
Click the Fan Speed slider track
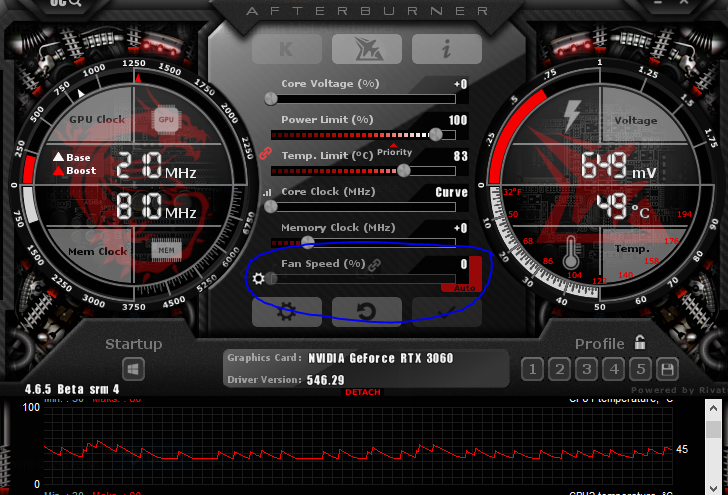[x=363, y=279]
